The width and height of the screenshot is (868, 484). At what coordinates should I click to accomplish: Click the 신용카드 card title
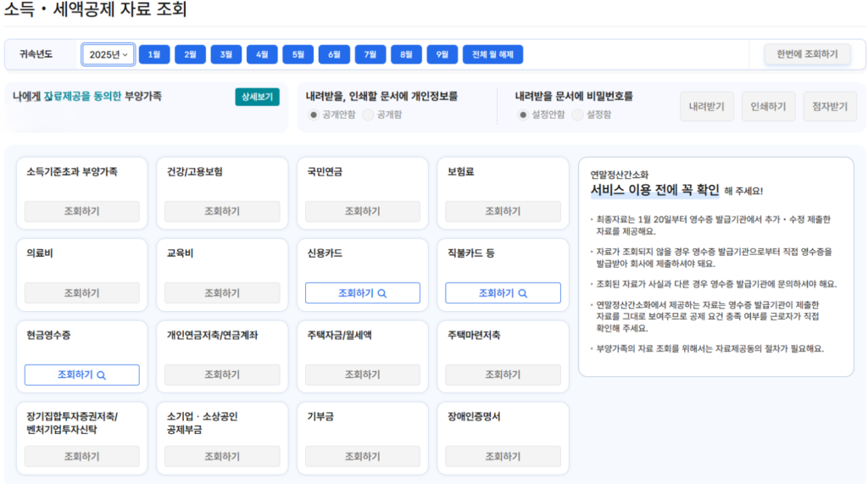tap(325, 253)
